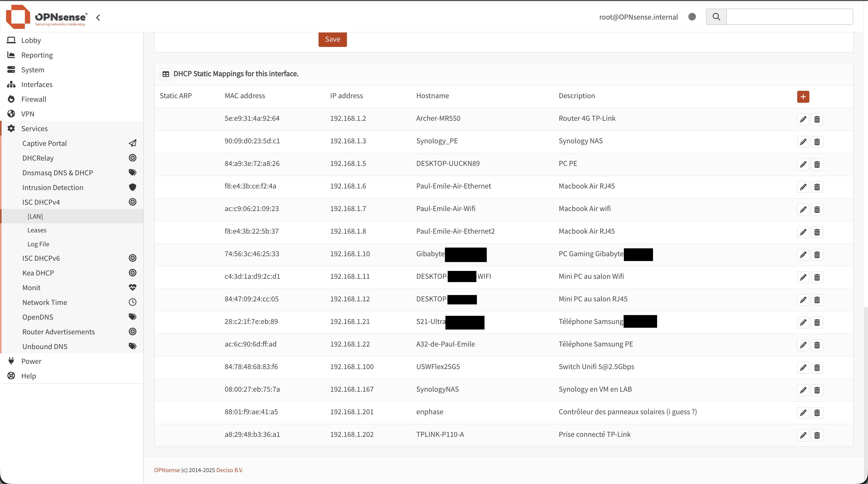Collapse the ISC DHCPv4 submenu
This screenshot has width=868, height=484.
(x=41, y=202)
